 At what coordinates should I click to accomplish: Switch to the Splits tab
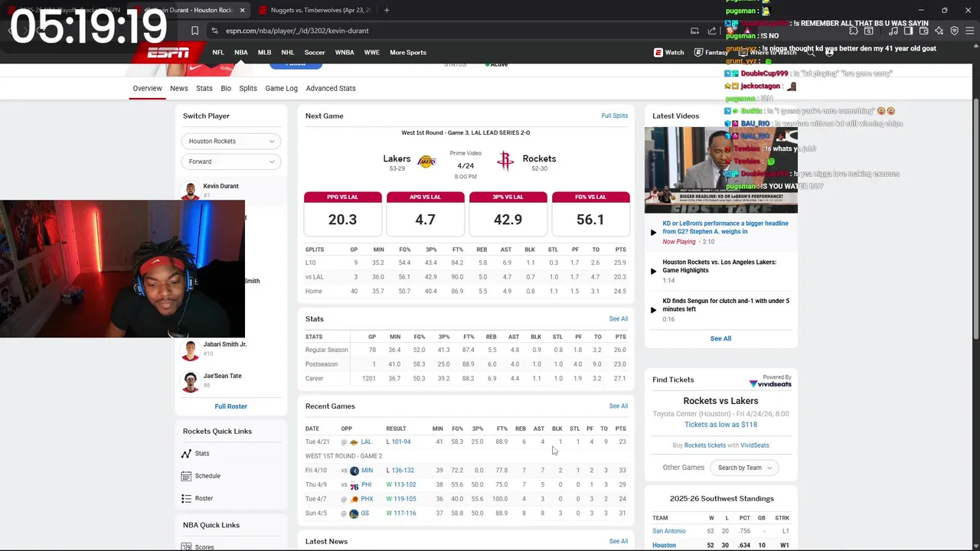(248, 88)
